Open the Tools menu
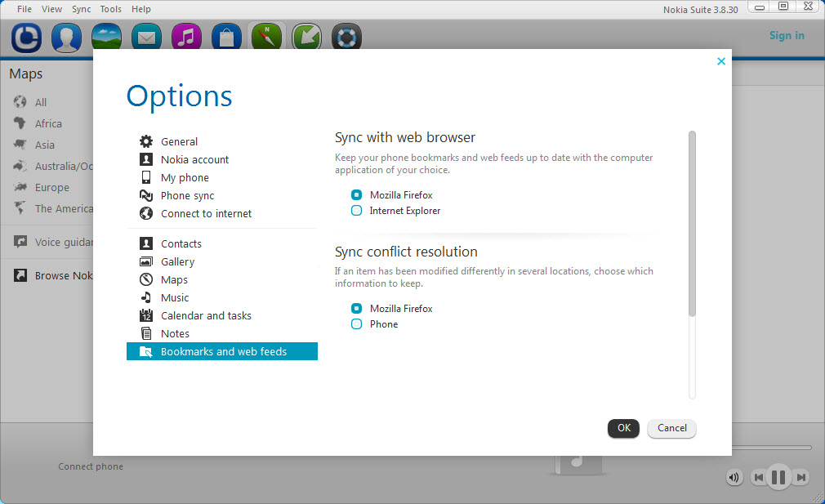825x504 pixels. (110, 9)
